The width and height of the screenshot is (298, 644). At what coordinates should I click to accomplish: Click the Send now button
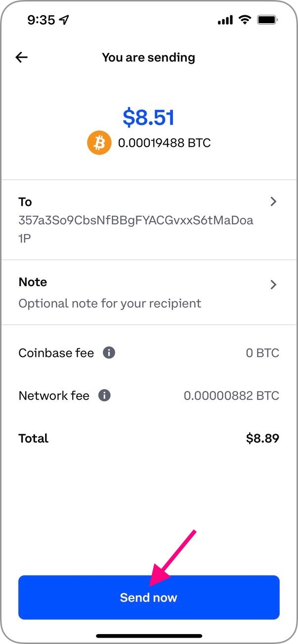point(149,597)
